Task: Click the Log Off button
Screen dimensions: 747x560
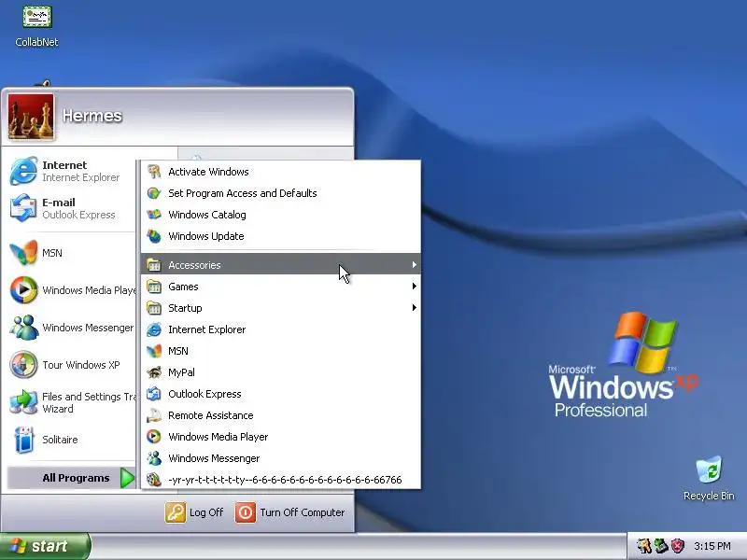Action: tap(194, 512)
